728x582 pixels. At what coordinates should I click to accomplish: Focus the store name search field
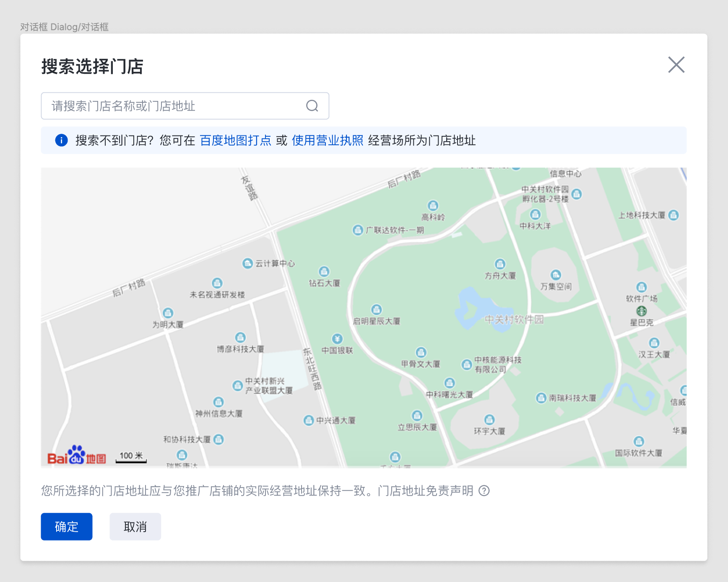tap(185, 106)
